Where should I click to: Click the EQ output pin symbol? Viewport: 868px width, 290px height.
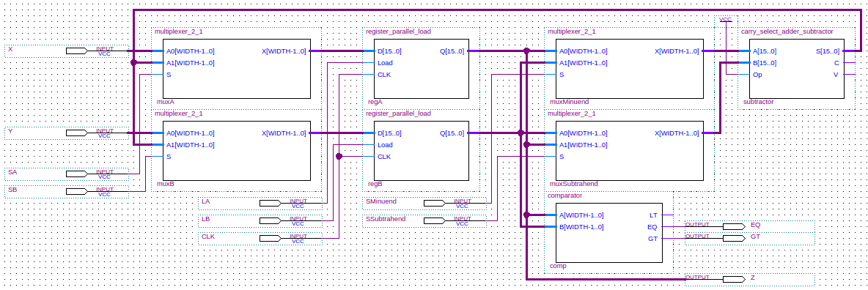tap(734, 226)
